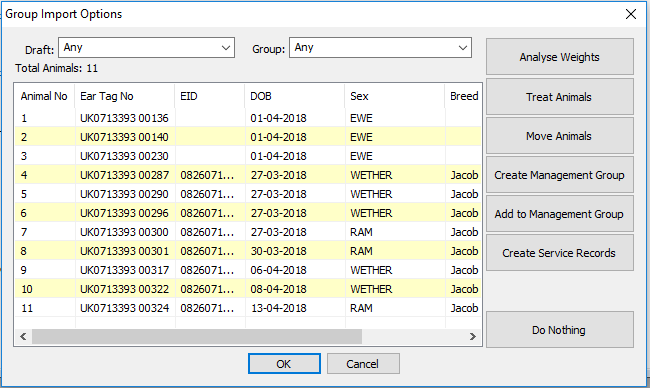Click the EID column header

210,96
